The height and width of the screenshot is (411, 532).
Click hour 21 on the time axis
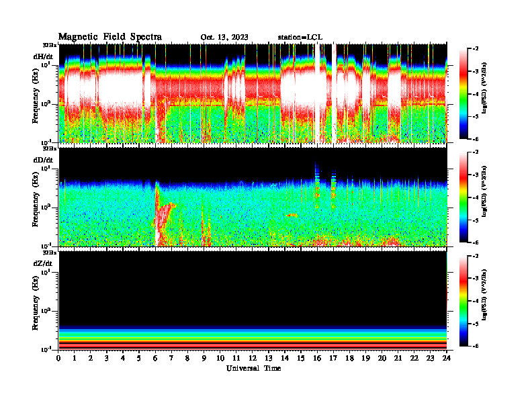click(x=398, y=358)
